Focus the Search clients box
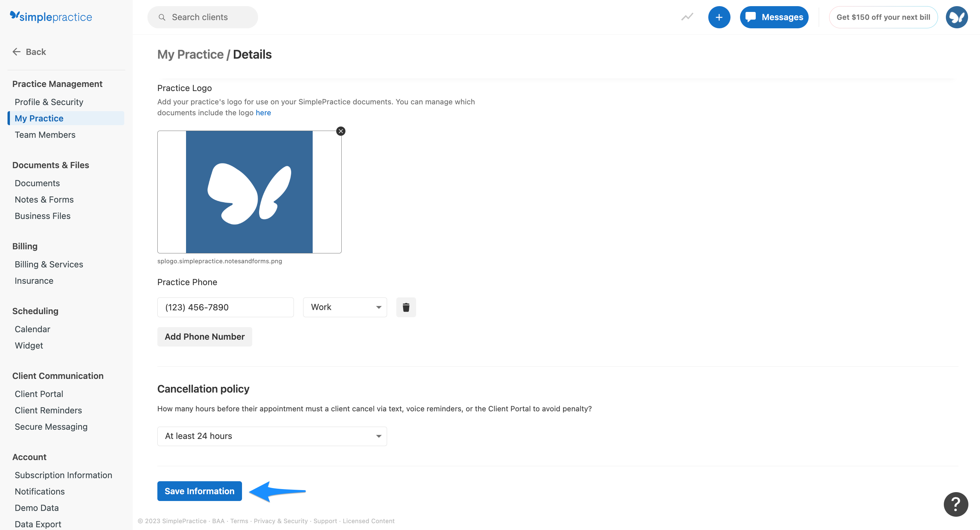980x530 pixels. point(202,17)
